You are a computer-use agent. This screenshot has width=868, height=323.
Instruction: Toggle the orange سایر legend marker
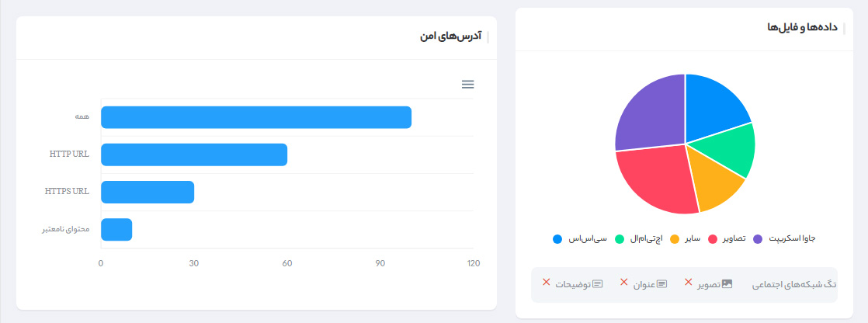[675, 239]
